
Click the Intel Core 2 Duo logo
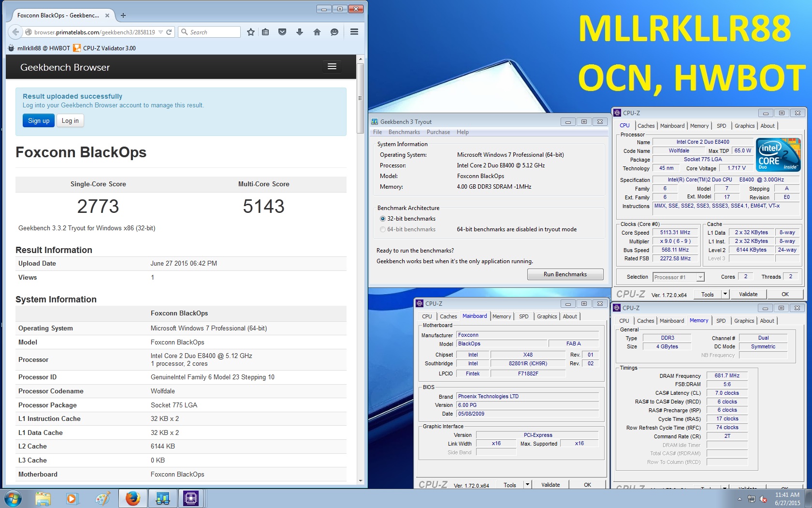pos(778,155)
